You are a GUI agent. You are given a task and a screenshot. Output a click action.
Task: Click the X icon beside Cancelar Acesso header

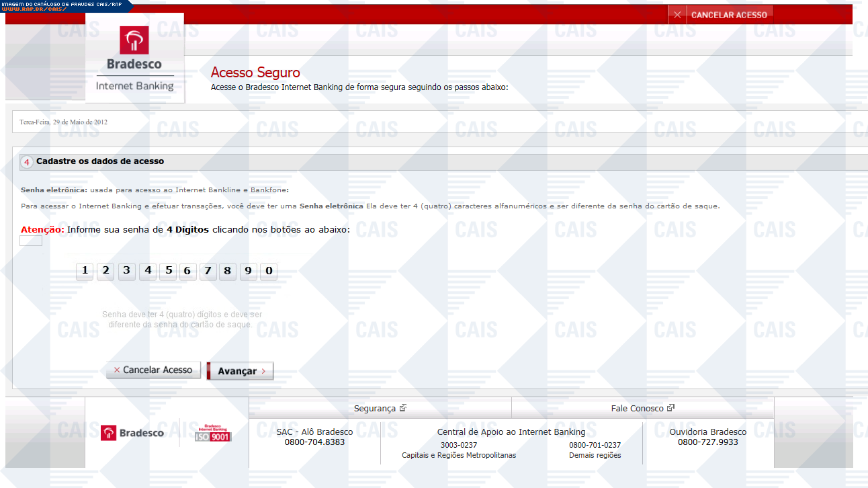(x=677, y=15)
